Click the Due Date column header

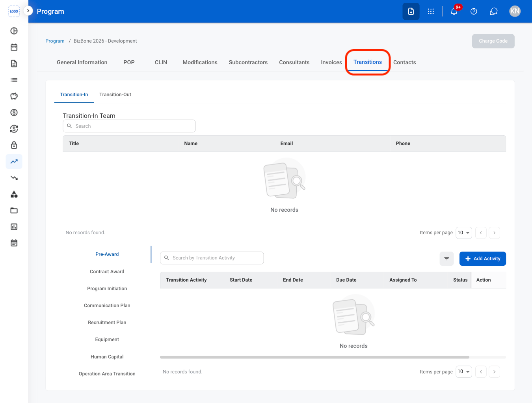click(346, 280)
